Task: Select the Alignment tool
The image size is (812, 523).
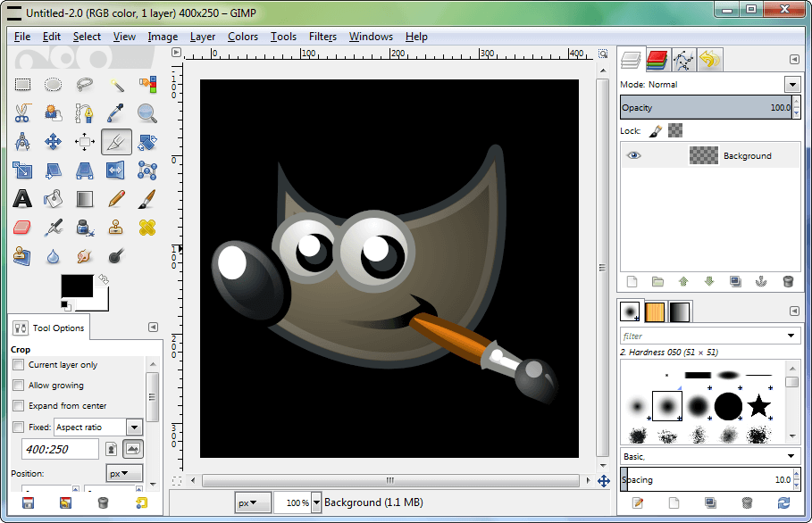Action: [84, 142]
